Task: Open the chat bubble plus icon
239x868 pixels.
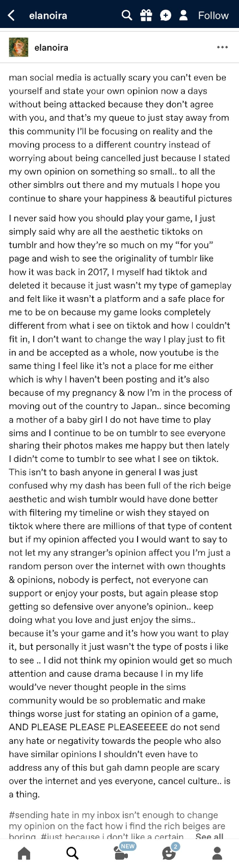Action: tap(165, 15)
